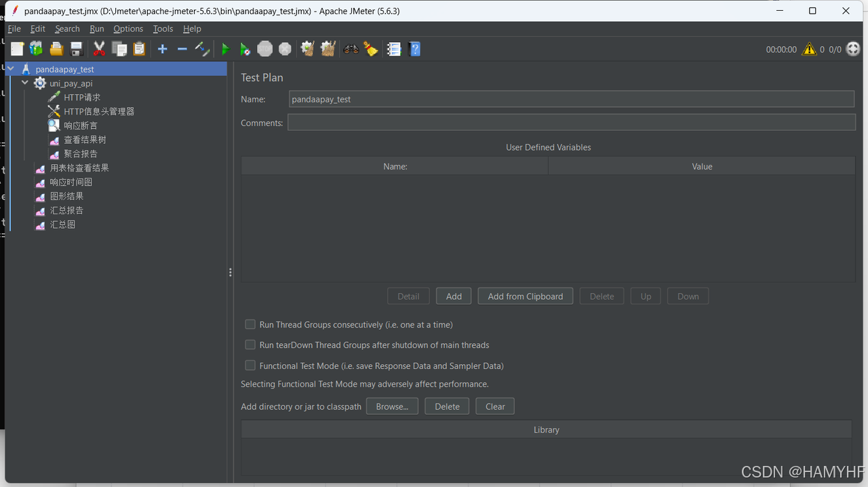Select 响应时间图 in the tree
This screenshot has height=487, width=868.
[71, 182]
